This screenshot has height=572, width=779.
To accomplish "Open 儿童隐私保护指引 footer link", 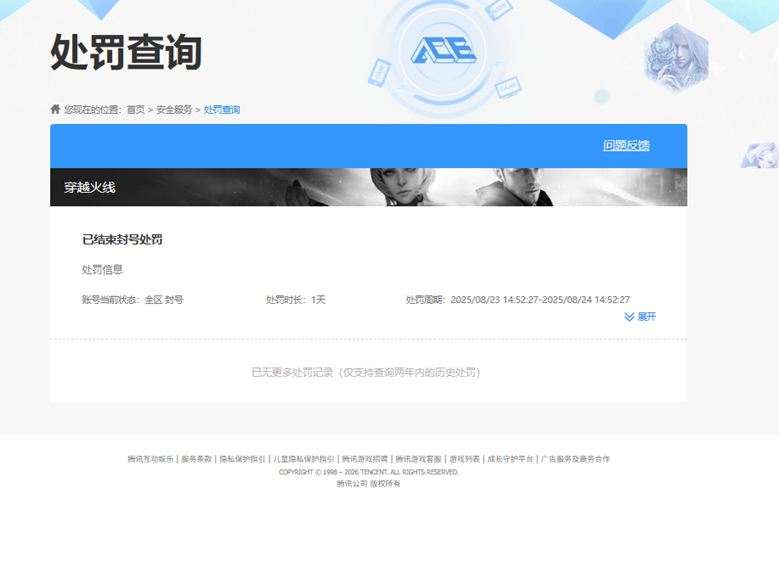I will (x=304, y=459).
